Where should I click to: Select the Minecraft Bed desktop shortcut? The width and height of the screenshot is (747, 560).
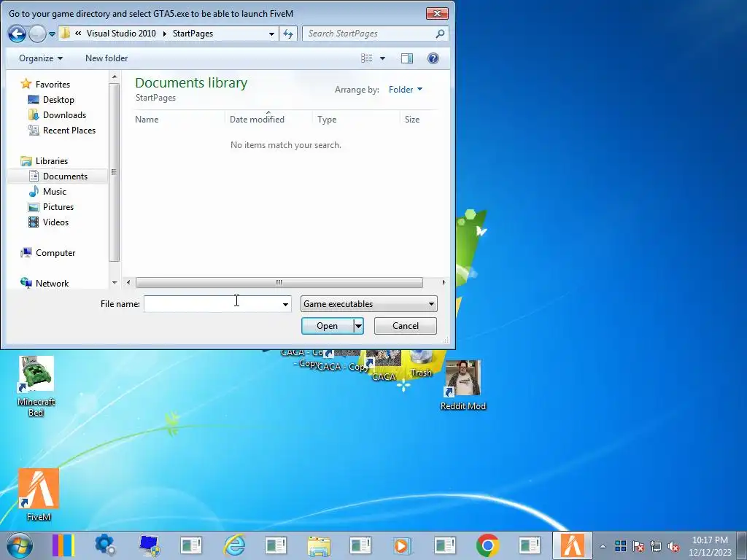(36, 386)
